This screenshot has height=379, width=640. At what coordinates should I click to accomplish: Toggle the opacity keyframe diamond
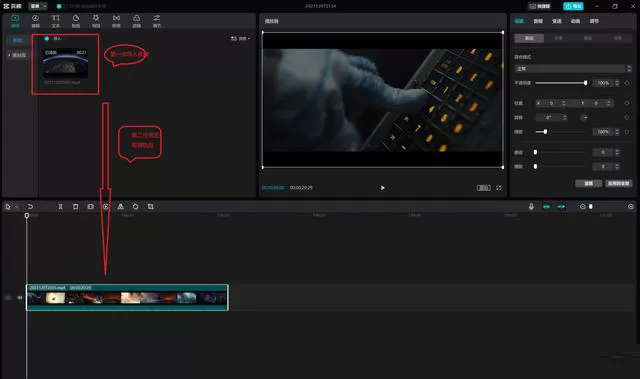coord(627,83)
